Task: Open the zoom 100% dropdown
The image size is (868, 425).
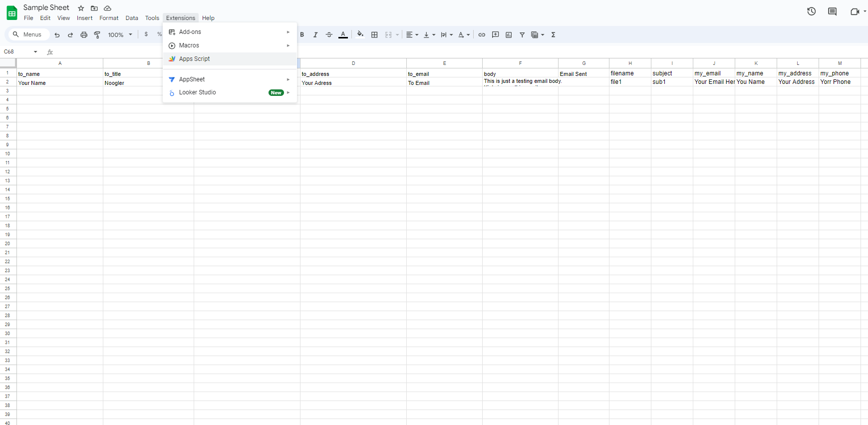Action: [120, 35]
